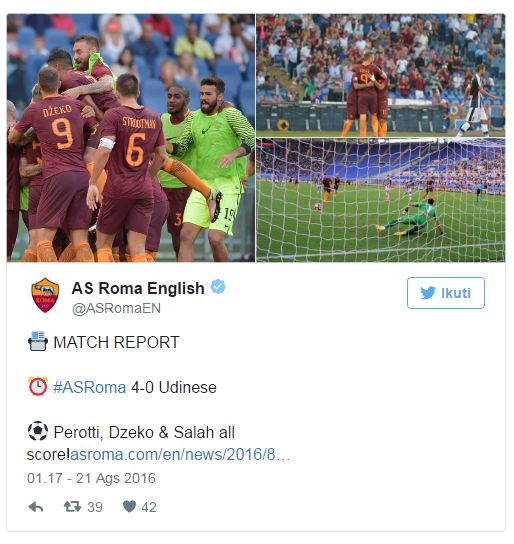
Task: Open the #ASRoma hashtag
Action: [x=89, y=388]
